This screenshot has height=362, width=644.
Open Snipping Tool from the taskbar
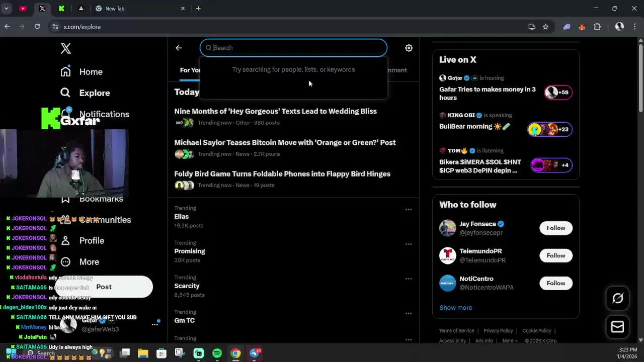[180, 353]
